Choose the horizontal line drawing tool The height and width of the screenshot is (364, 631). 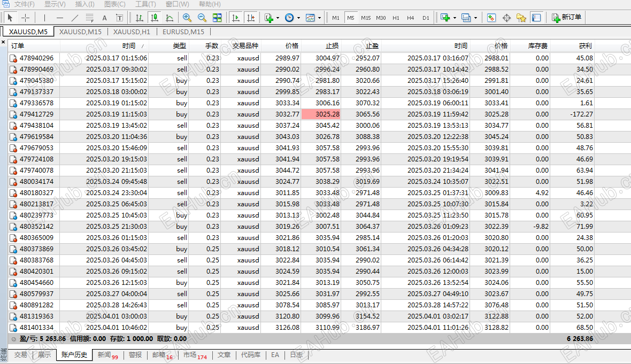click(60, 18)
